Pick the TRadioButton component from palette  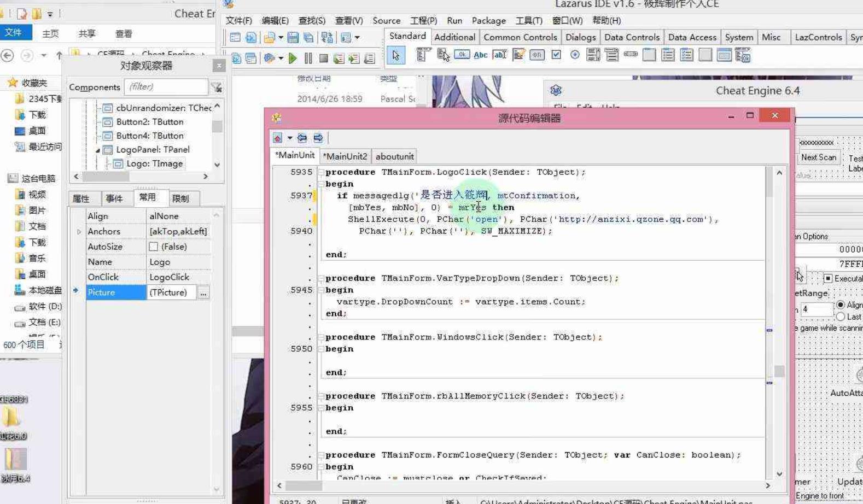pyautogui.click(x=575, y=55)
